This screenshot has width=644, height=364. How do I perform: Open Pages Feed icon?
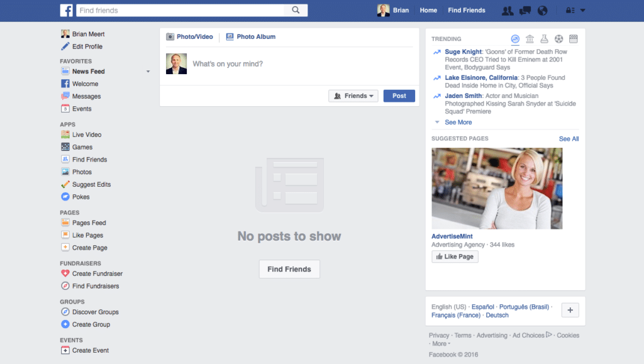coord(65,223)
